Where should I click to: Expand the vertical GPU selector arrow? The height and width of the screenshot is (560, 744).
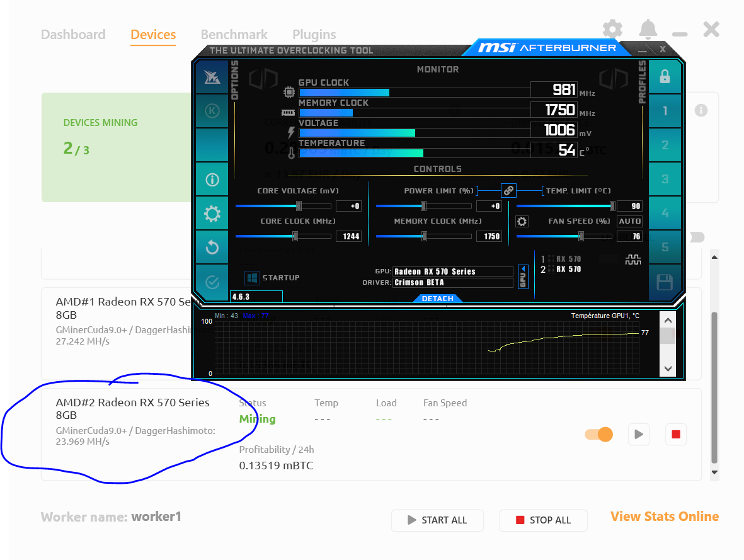[523, 277]
